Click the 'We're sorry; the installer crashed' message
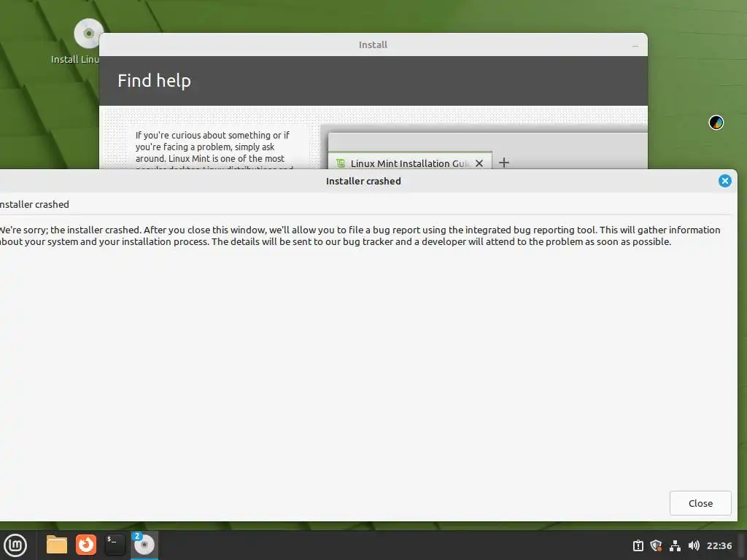This screenshot has width=747, height=560. tap(359, 236)
